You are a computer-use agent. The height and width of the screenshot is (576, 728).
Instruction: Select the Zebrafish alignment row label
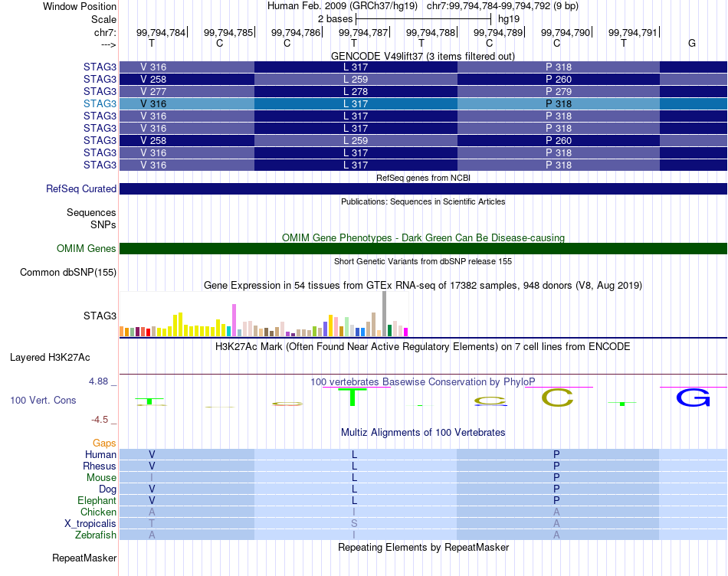pos(96,535)
